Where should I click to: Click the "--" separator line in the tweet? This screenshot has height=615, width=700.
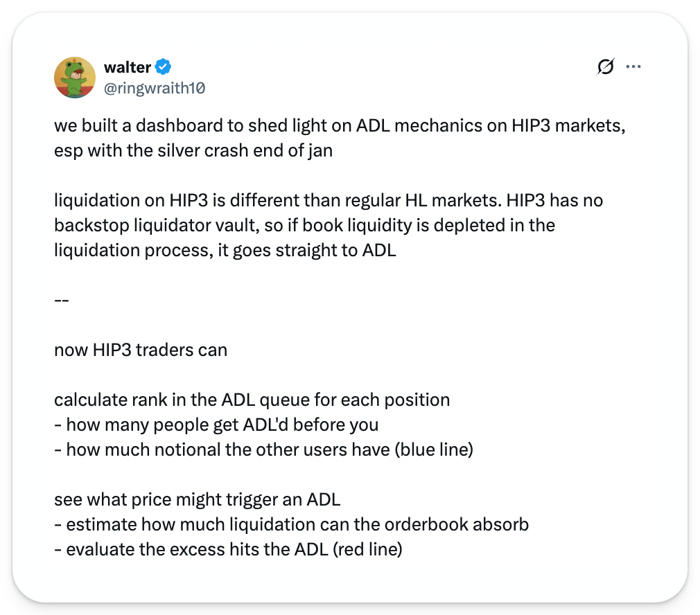[x=61, y=300]
